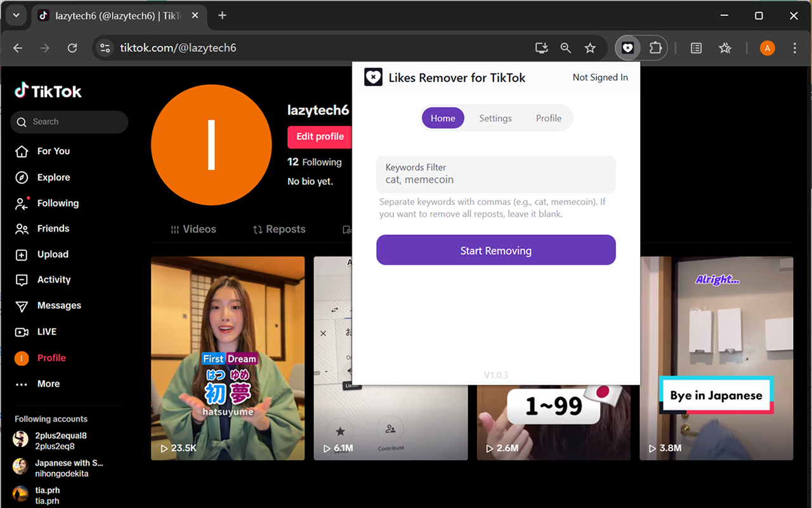Screen dimensions: 812x508
Task: Switch to the Profile tab in extension
Action: [549, 118]
